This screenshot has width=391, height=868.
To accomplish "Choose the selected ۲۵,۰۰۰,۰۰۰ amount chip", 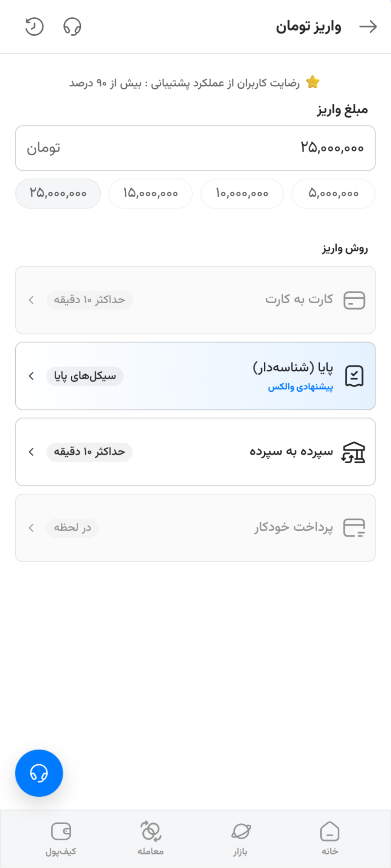I will [58, 194].
